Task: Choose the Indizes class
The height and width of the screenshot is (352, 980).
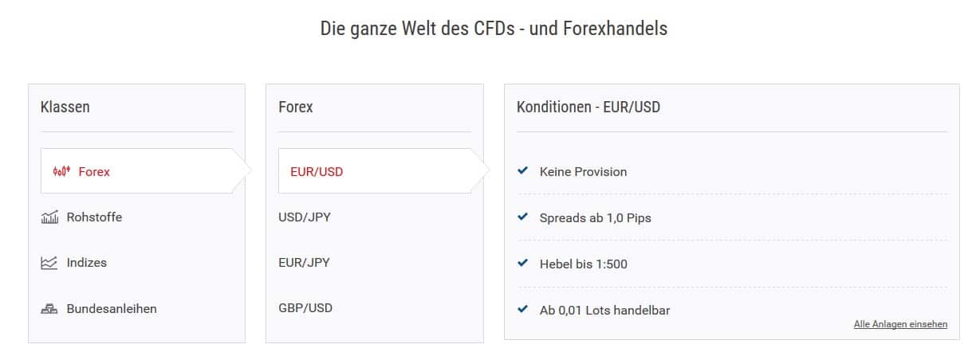Action: [x=136, y=262]
